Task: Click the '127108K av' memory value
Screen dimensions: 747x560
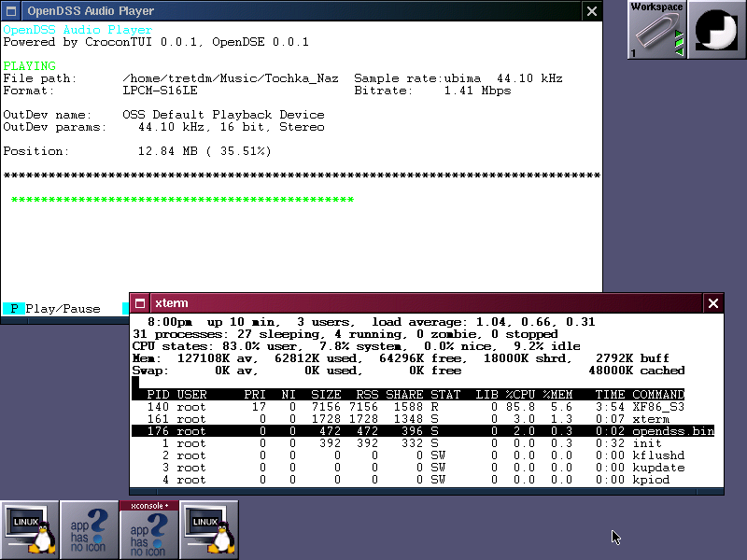Action: [218, 358]
